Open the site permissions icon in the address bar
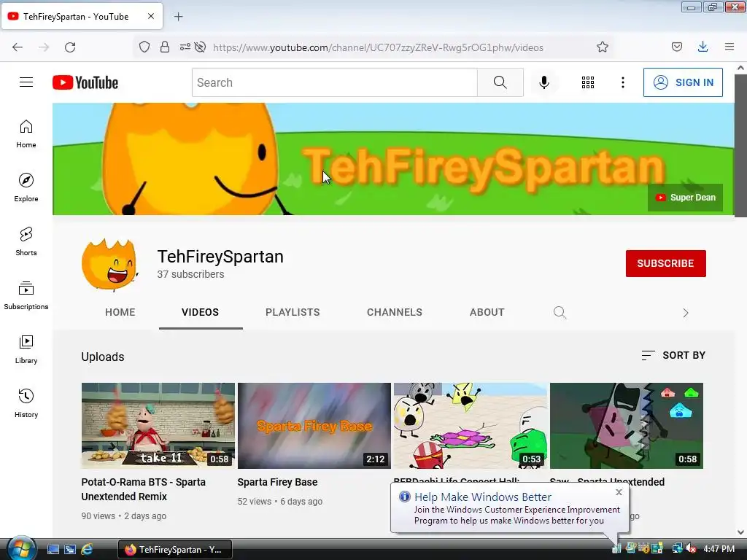747x560 pixels. 185,47
